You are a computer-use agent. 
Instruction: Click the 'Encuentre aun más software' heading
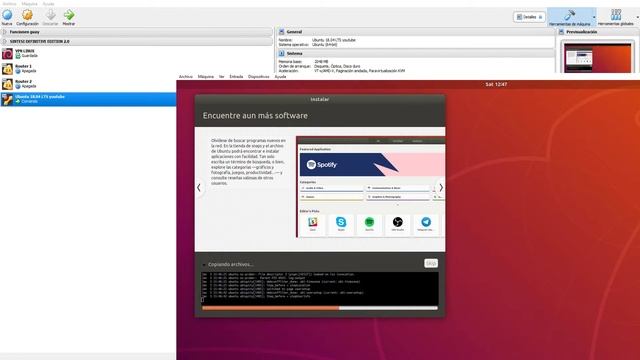pos(255,116)
